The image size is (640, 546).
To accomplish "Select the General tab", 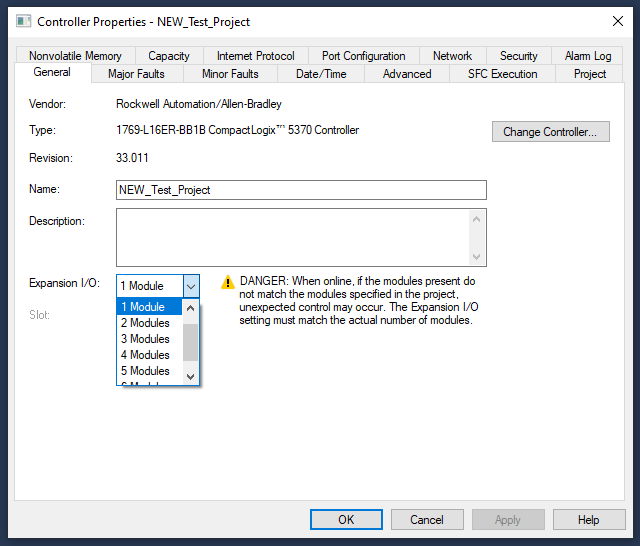I will [52, 72].
